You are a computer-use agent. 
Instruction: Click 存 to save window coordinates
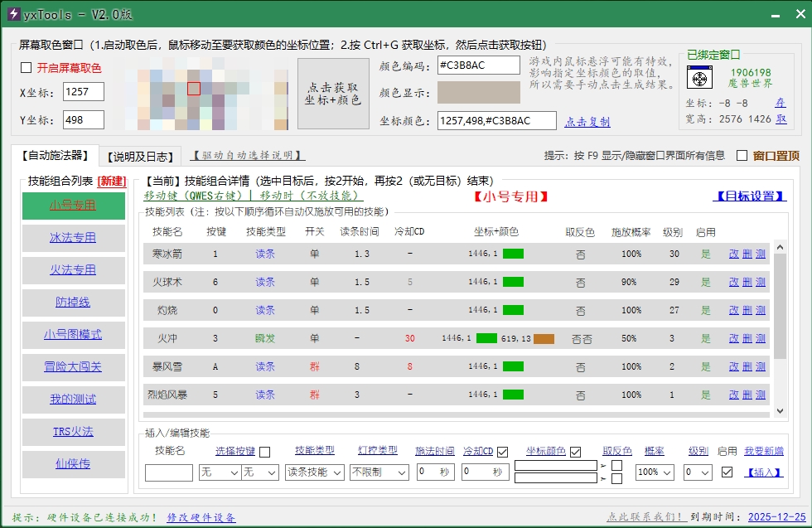(780, 104)
